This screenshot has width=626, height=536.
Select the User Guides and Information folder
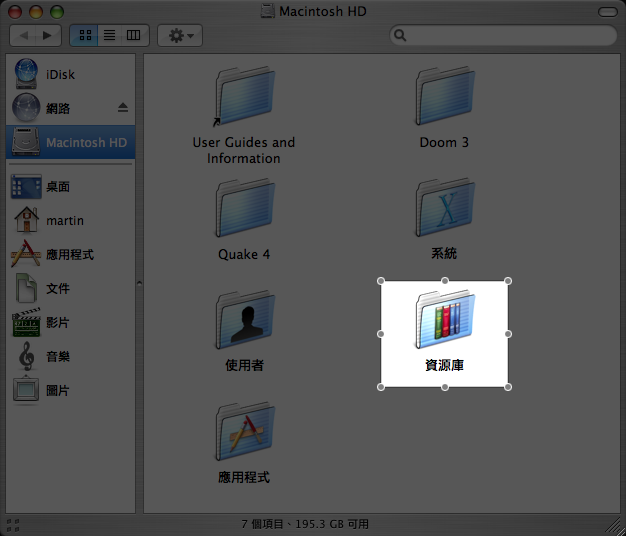244,116
